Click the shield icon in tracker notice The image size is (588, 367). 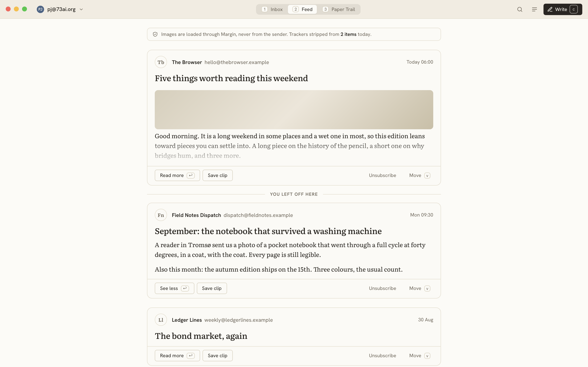[x=155, y=34]
